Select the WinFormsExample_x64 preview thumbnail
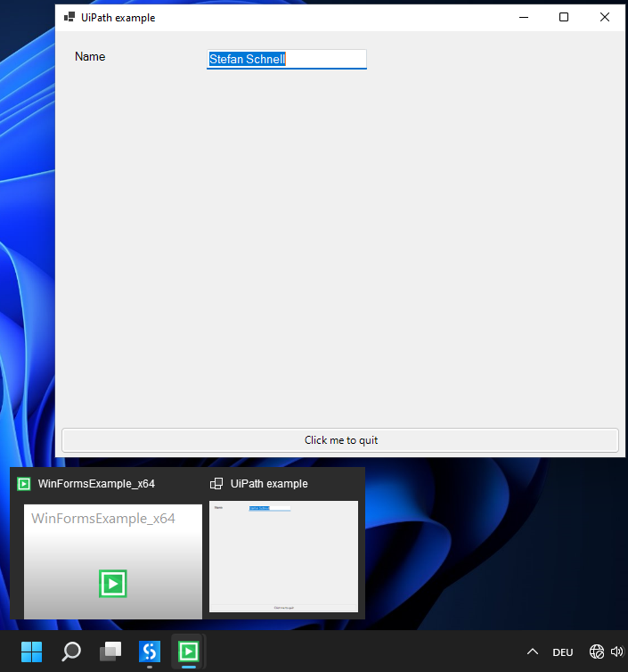The width and height of the screenshot is (628, 672). click(113, 561)
